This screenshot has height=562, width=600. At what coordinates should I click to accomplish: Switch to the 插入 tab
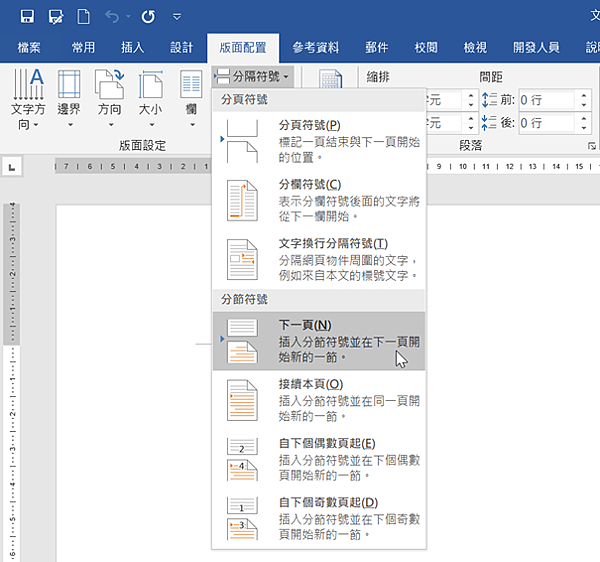[x=132, y=47]
